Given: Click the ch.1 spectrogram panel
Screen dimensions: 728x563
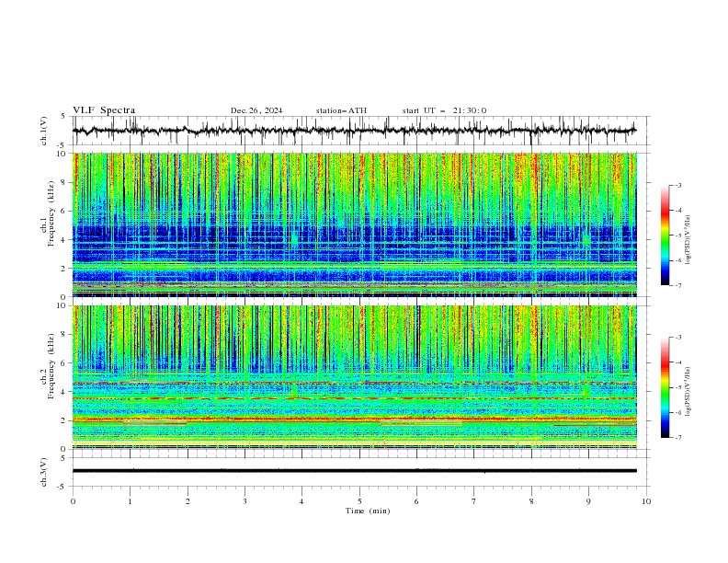Looking at the screenshot, I should (x=354, y=224).
